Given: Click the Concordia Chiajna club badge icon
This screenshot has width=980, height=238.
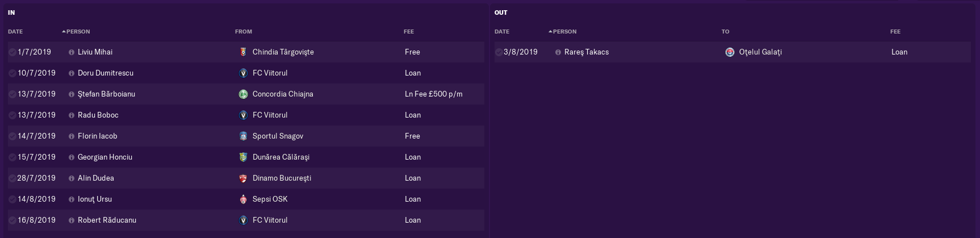Looking at the screenshot, I should [x=243, y=94].
